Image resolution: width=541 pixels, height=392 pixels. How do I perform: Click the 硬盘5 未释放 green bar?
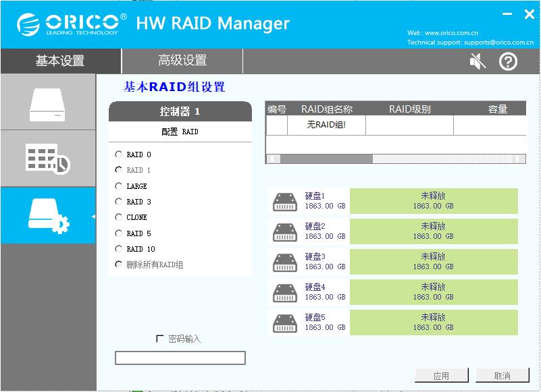point(434,323)
